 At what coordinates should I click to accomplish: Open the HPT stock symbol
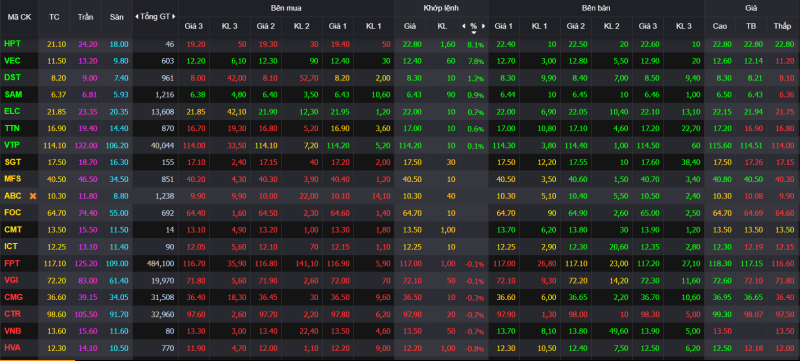coord(12,44)
